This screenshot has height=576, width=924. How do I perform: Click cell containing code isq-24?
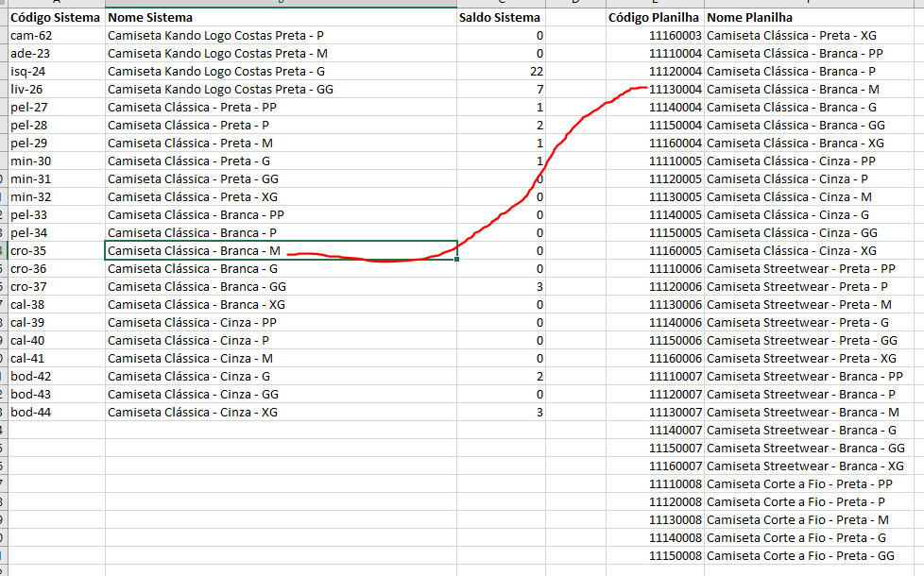click(x=57, y=71)
